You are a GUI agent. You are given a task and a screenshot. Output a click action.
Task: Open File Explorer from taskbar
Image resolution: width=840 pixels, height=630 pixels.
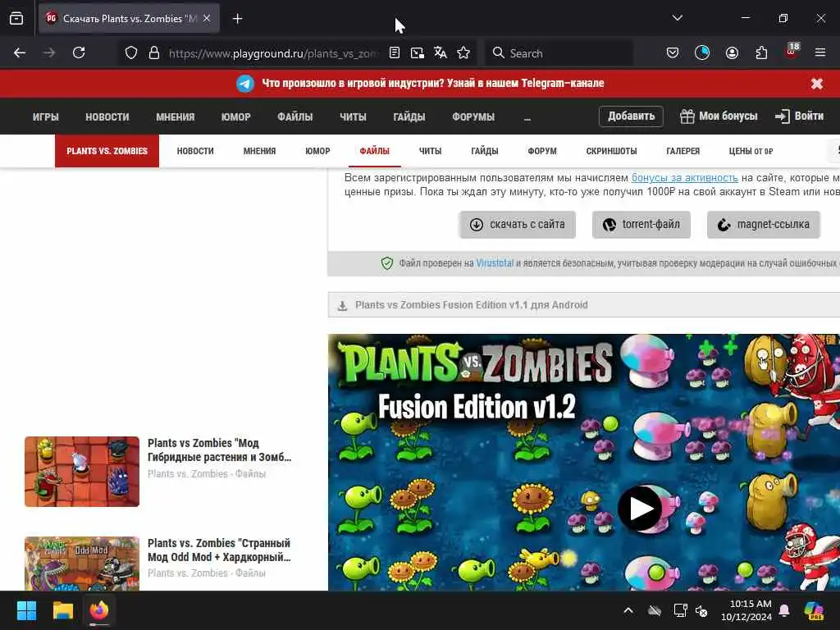62,610
